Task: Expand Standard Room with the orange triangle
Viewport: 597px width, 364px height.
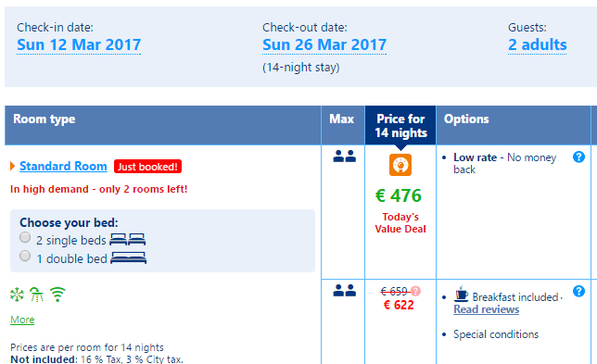Action: tap(13, 166)
